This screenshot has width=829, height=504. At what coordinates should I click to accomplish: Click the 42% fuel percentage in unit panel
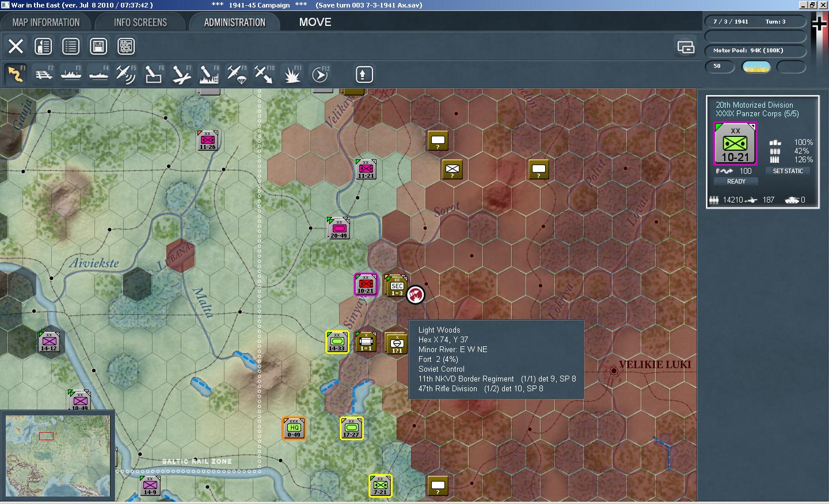(801, 151)
